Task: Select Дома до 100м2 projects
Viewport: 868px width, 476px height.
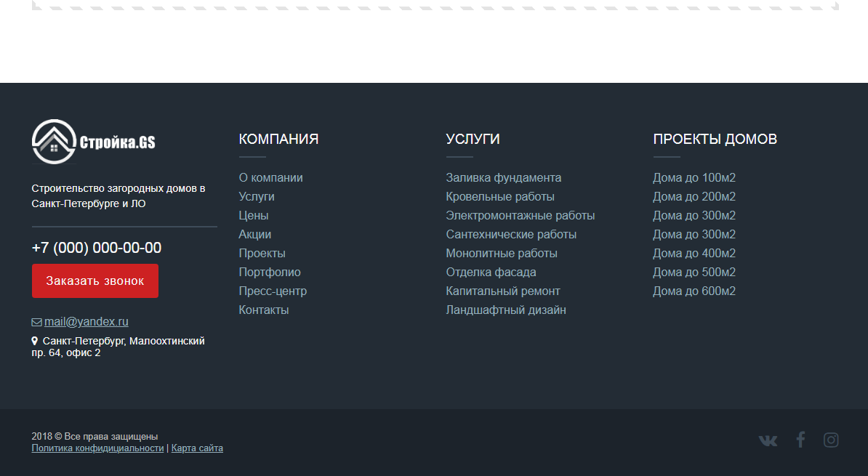Action: 694,177
